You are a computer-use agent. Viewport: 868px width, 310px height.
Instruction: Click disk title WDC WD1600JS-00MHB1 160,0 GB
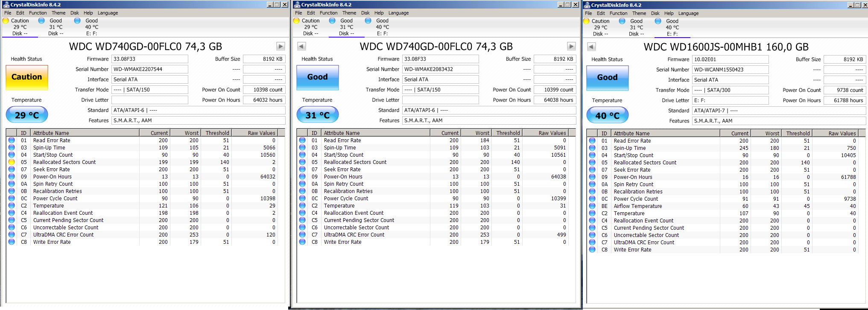tap(726, 47)
